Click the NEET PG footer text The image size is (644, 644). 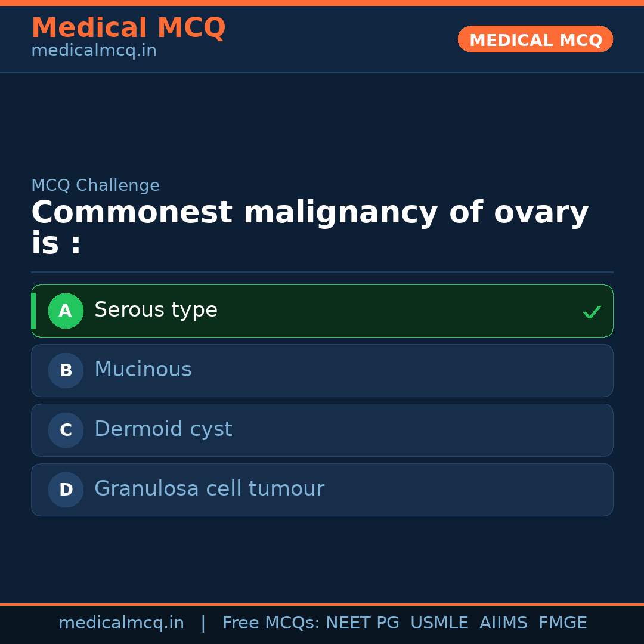362,622
